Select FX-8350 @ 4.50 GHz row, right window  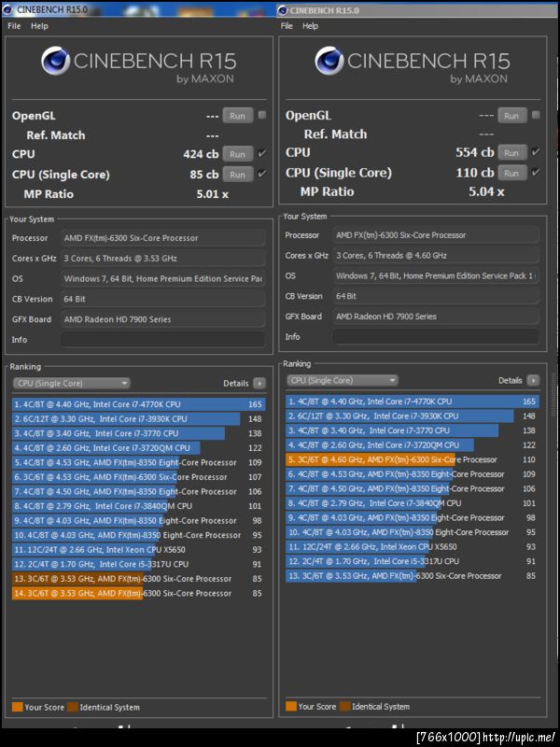tap(413, 488)
